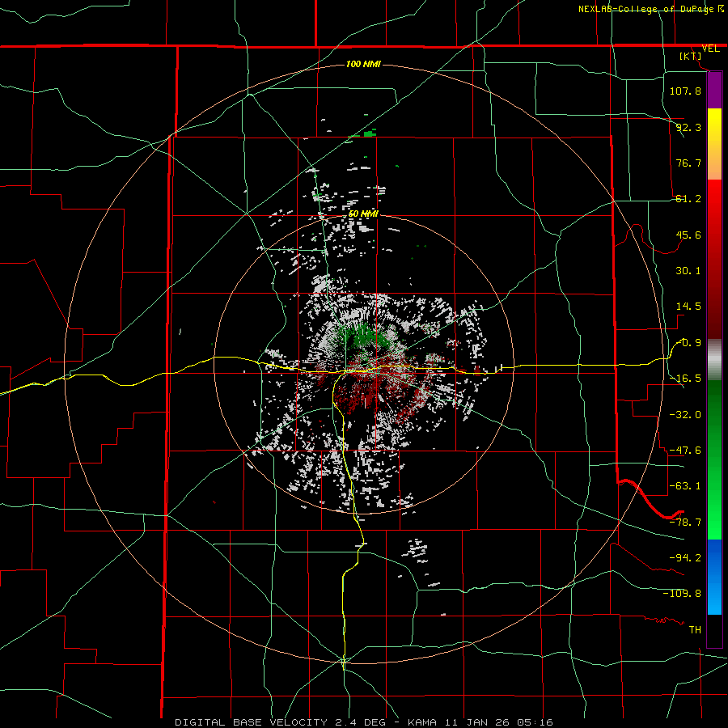728x728 pixels.
Task: Click the VEL legend title
Action: 710,49
